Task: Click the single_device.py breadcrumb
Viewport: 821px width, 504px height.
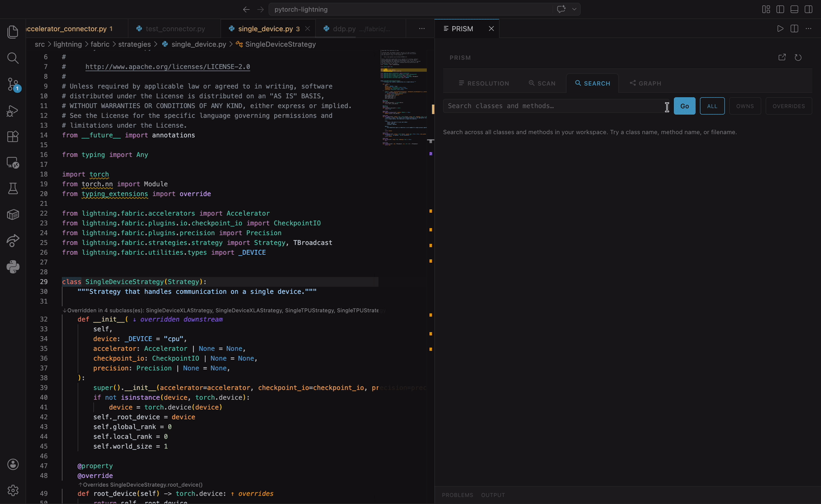Action: tap(194, 45)
